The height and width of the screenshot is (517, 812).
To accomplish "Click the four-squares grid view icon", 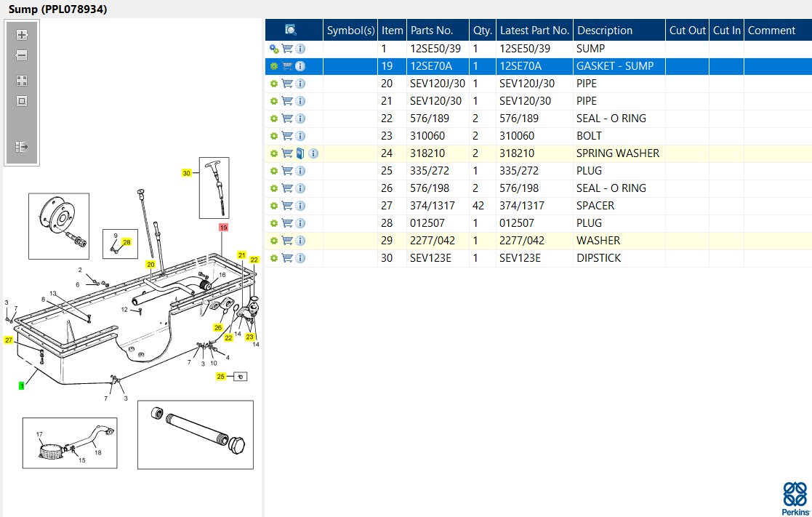I will tap(22, 81).
